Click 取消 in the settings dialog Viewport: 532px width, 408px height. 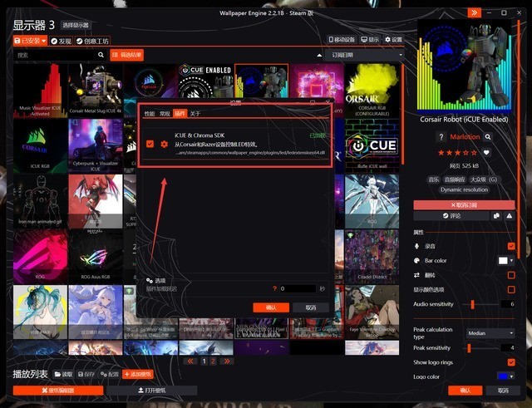coord(311,307)
